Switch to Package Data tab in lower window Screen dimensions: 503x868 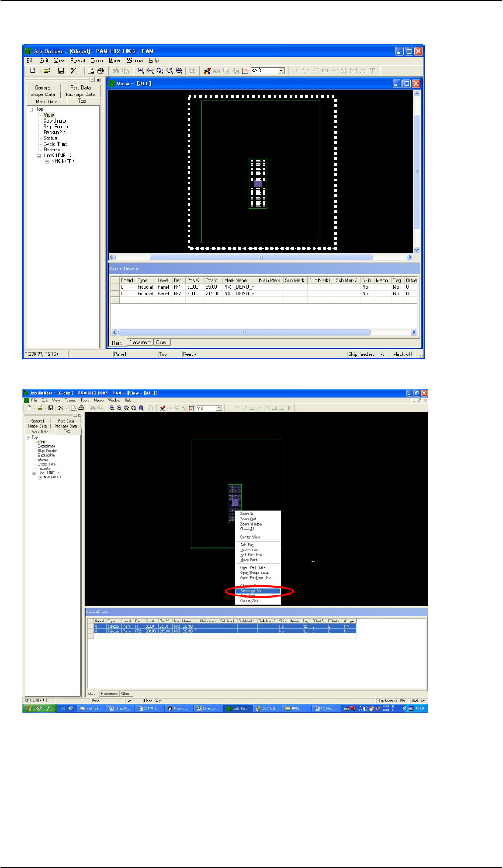[x=66, y=426]
